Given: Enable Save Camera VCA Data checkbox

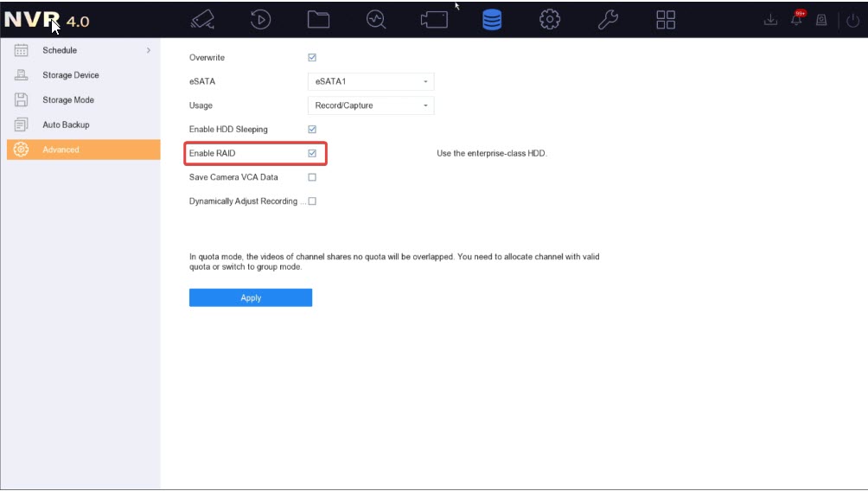Looking at the screenshot, I should pyautogui.click(x=312, y=177).
